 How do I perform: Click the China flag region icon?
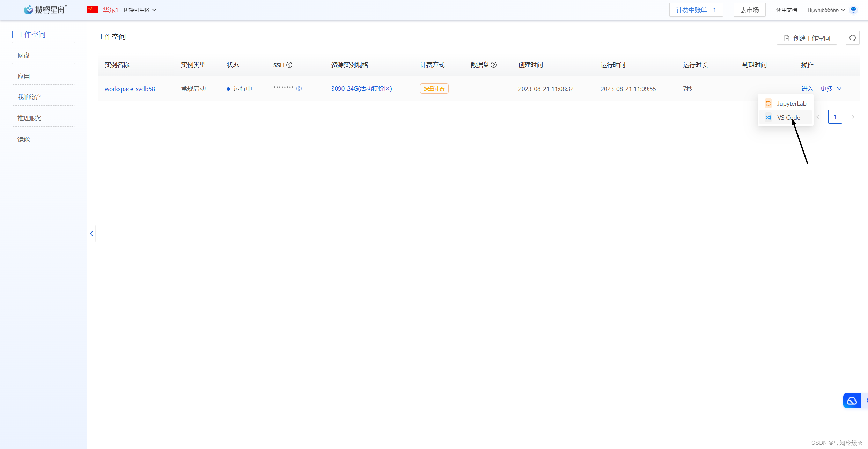(93, 10)
